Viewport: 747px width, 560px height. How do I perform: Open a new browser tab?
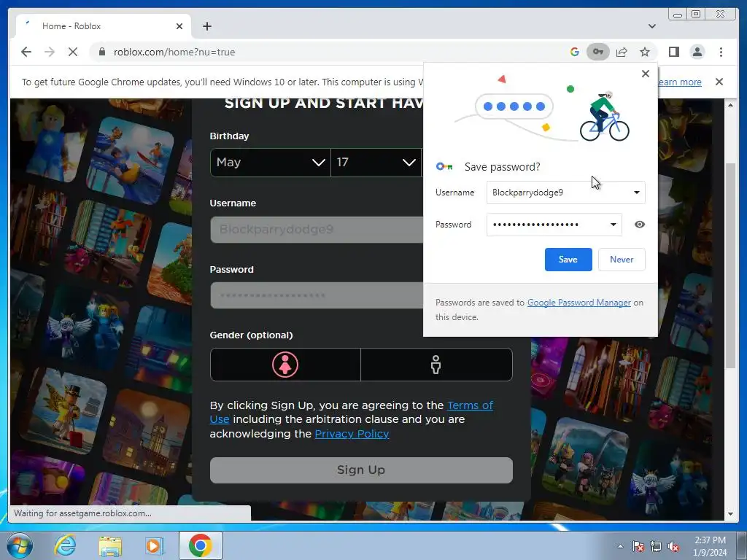click(x=206, y=26)
